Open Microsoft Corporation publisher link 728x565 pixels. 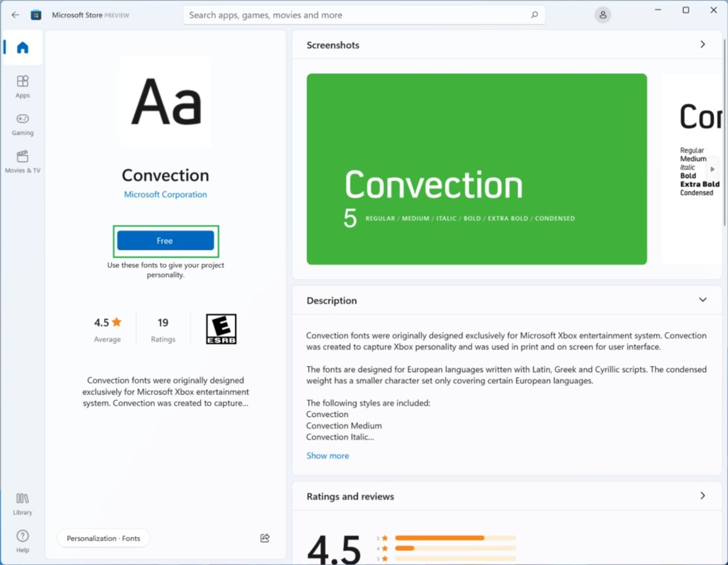165,195
